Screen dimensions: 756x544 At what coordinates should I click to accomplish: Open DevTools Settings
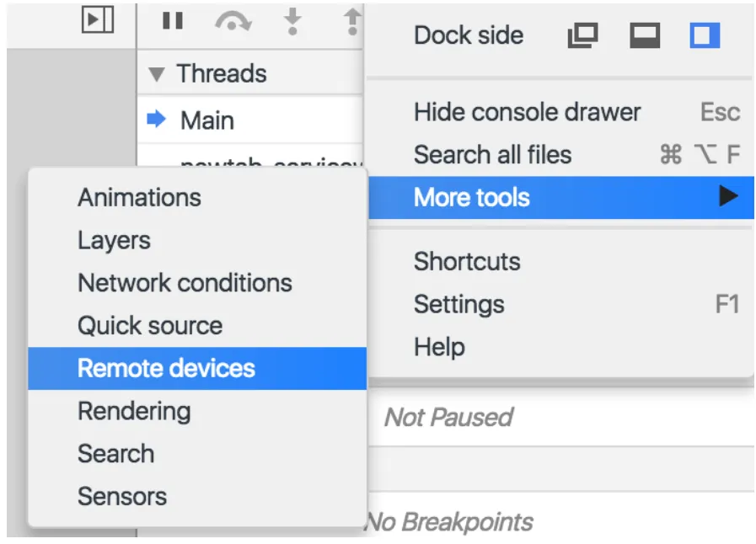pos(458,304)
